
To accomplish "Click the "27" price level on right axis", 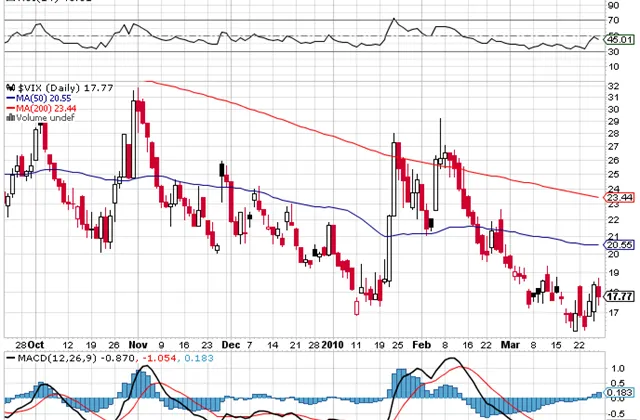I will click(613, 147).
